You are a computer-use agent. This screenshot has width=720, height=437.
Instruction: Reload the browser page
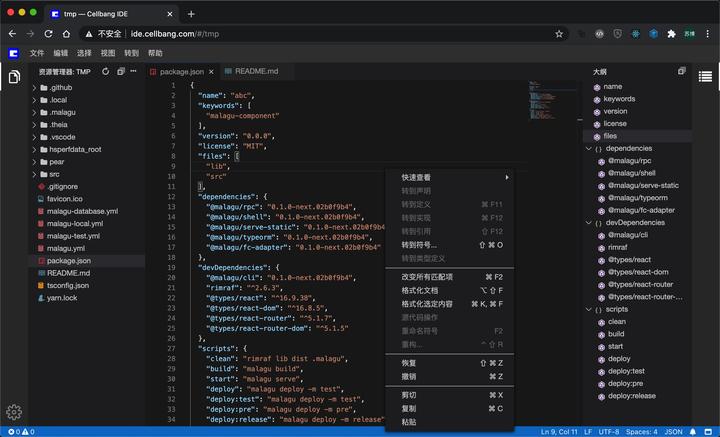[x=48, y=34]
